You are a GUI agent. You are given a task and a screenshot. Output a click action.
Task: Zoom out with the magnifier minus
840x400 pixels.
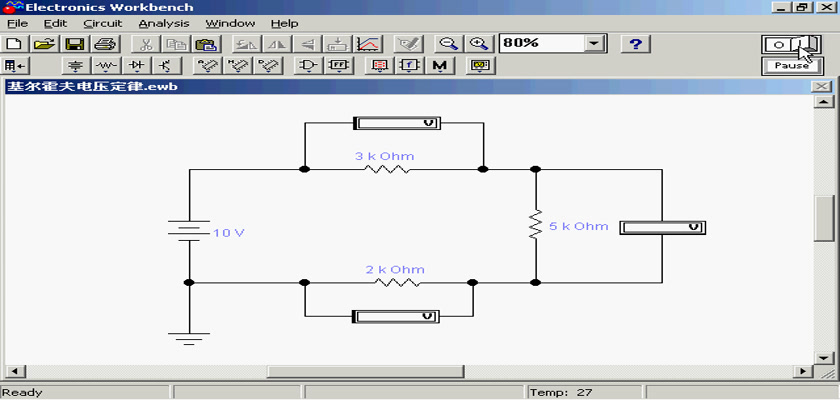coord(448,44)
